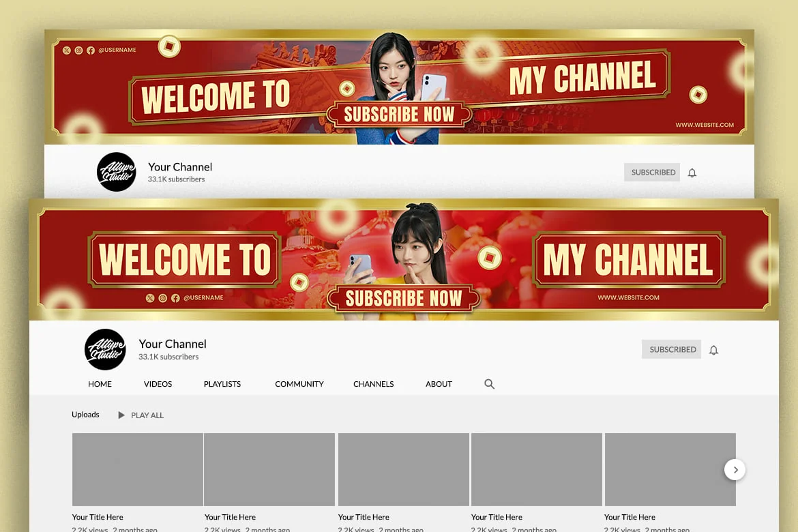Click the notification bell on the back page
Viewport: 798px width, 532px height.
[692, 173]
